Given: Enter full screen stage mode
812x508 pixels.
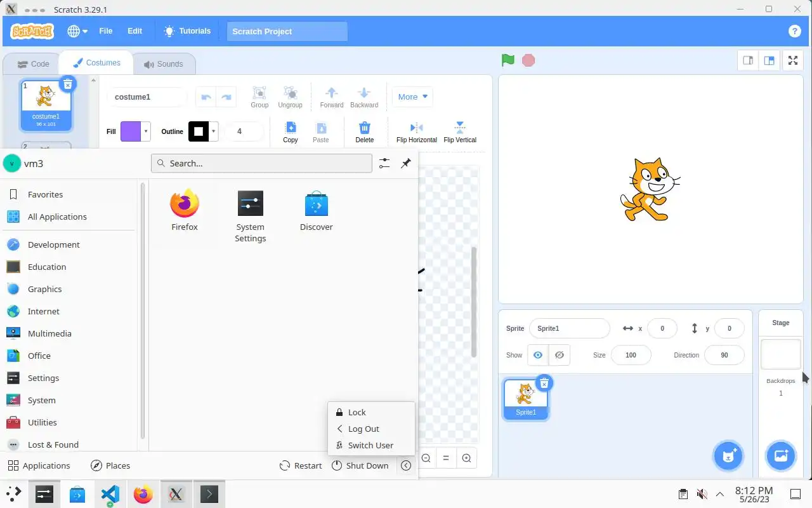Looking at the screenshot, I should [793, 60].
